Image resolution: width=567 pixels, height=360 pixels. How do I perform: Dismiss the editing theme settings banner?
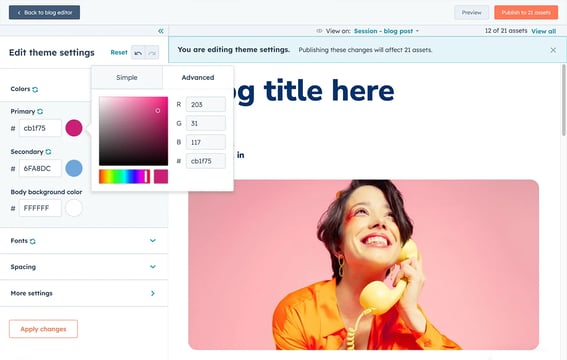tap(553, 50)
